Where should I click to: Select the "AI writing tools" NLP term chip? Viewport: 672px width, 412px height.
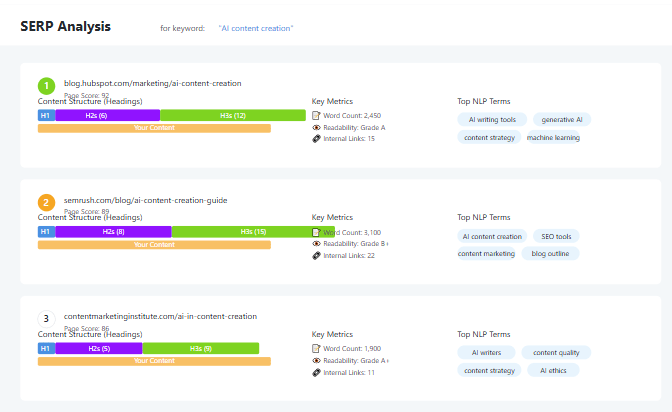click(x=491, y=120)
